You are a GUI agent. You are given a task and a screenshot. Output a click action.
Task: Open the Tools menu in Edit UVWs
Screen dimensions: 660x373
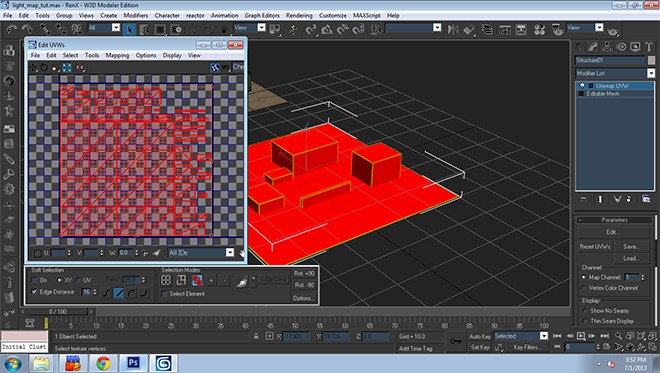(92, 56)
